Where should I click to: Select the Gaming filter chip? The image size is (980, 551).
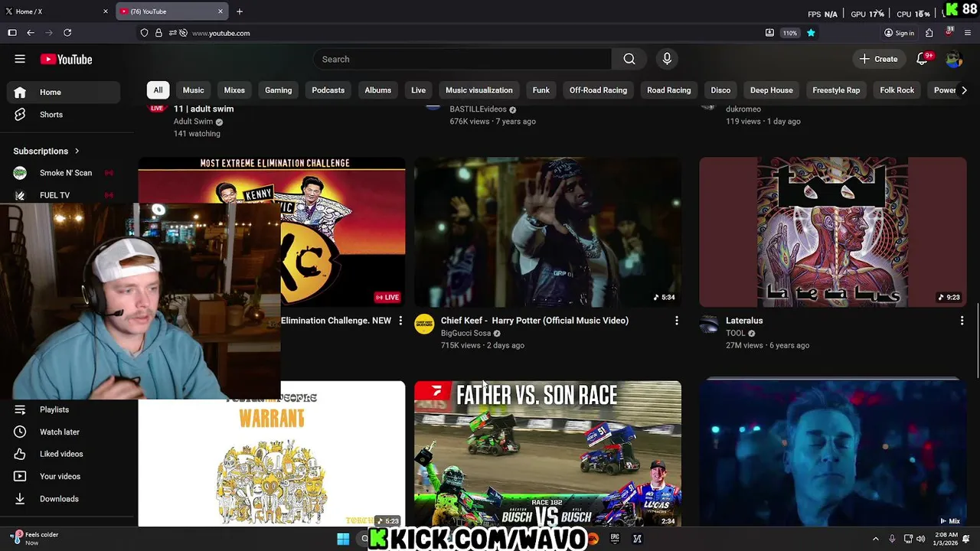278,90
